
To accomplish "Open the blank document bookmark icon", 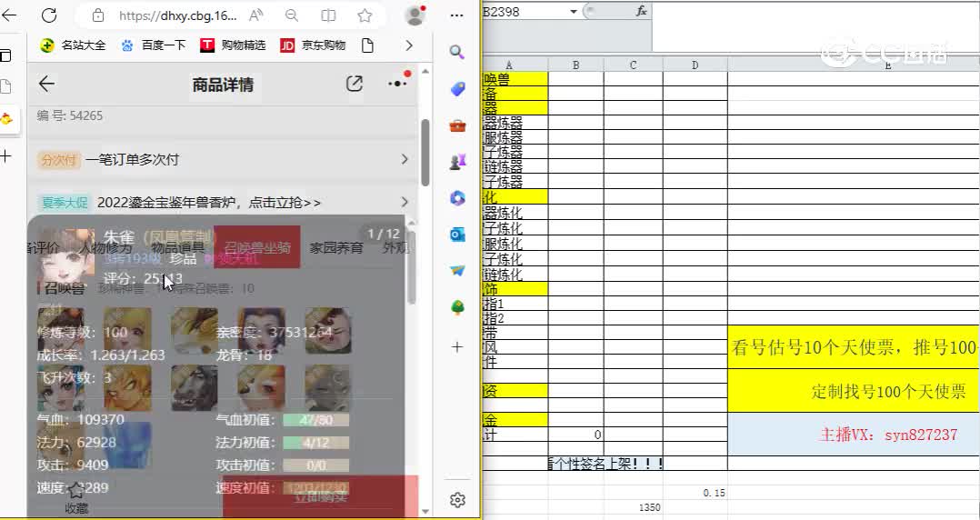I will coord(367,45).
